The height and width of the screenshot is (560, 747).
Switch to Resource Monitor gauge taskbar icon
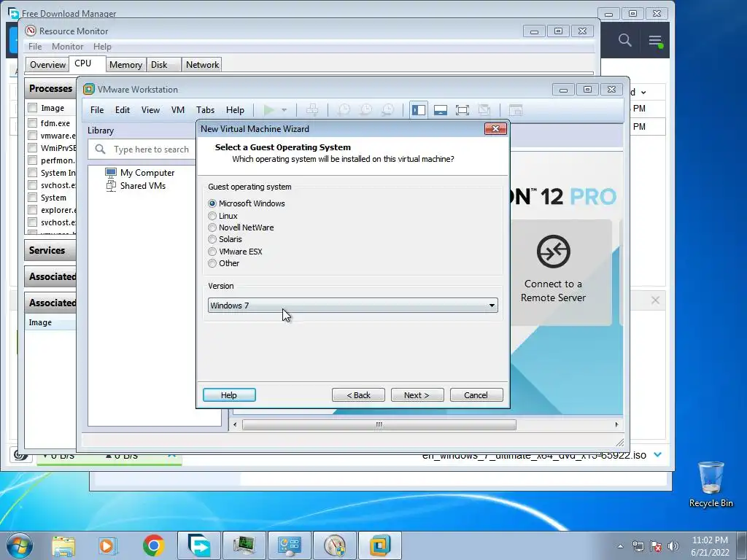pyautogui.click(x=335, y=545)
